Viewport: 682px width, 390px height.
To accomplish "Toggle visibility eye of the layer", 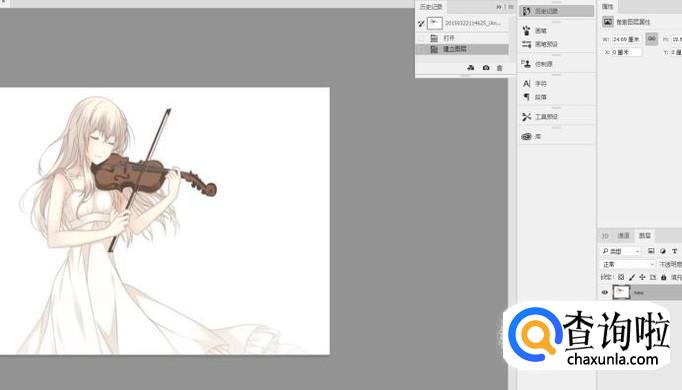I will (605, 293).
